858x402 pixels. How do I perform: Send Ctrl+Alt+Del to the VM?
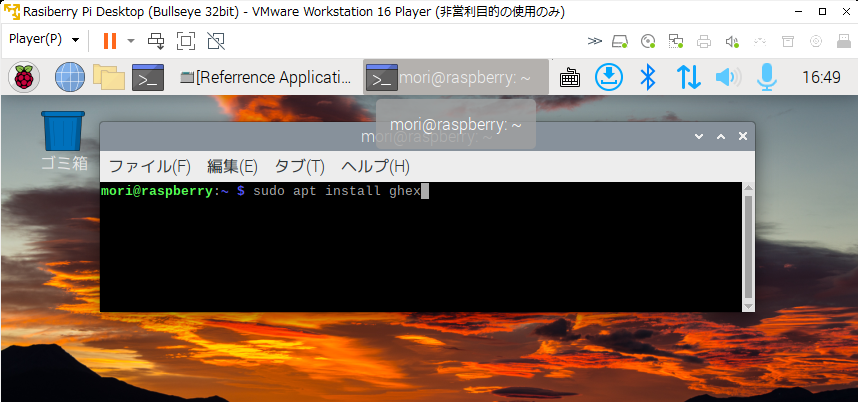coord(156,40)
